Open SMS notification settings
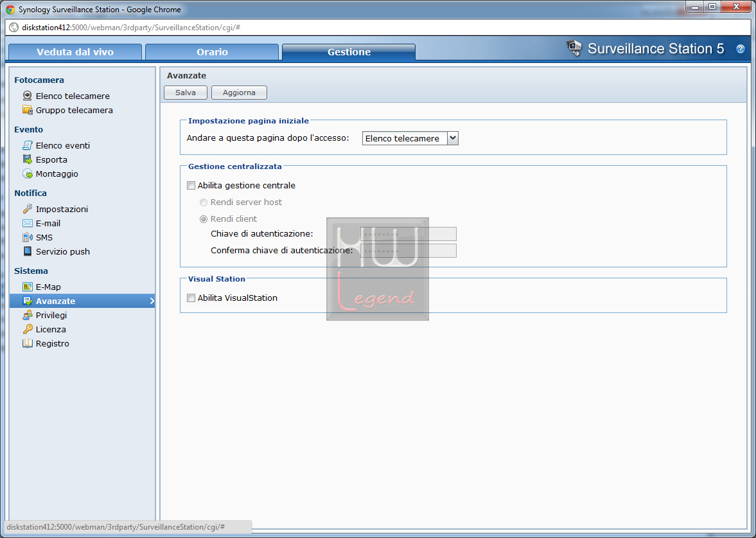This screenshot has height=538, width=756. (x=44, y=237)
